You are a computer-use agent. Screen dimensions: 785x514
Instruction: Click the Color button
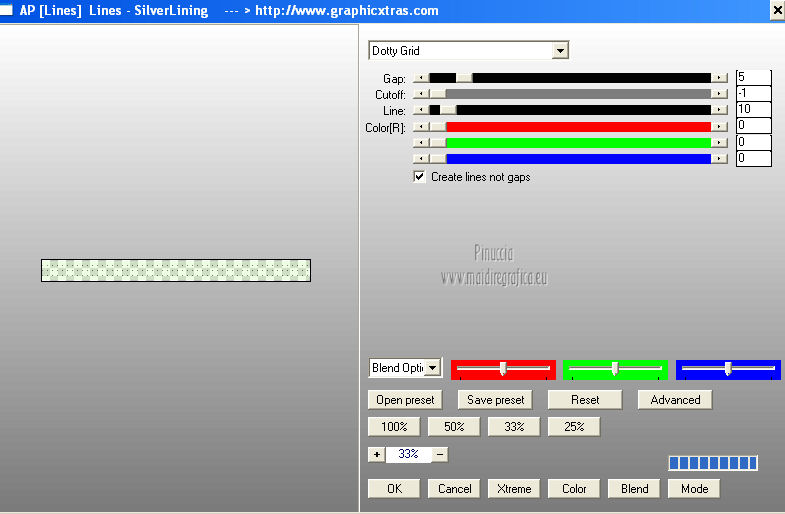coord(574,489)
